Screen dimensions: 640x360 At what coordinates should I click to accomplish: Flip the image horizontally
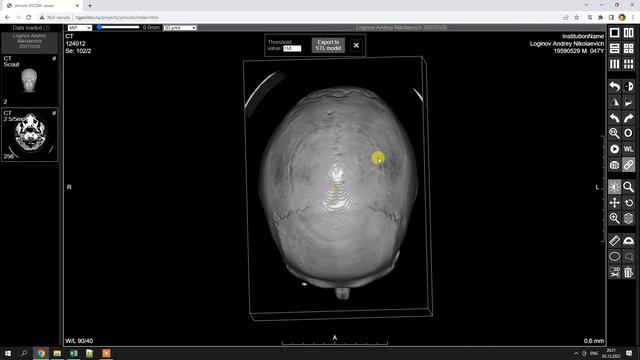point(614,102)
